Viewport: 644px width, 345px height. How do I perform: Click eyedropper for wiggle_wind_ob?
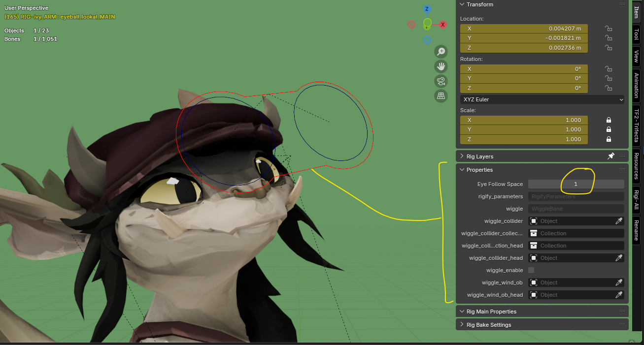[x=619, y=282]
